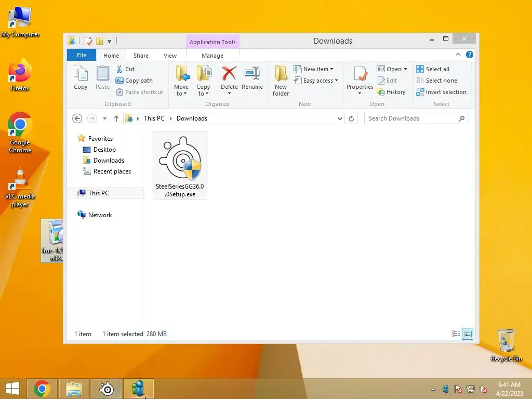
Task: Open the Easy access dropdown
Action: 316,81
